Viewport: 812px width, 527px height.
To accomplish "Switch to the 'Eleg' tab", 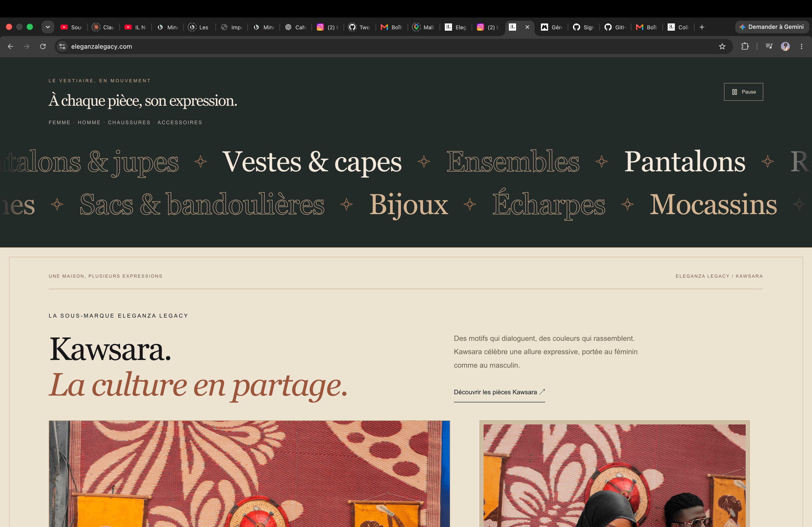I will coord(456,27).
